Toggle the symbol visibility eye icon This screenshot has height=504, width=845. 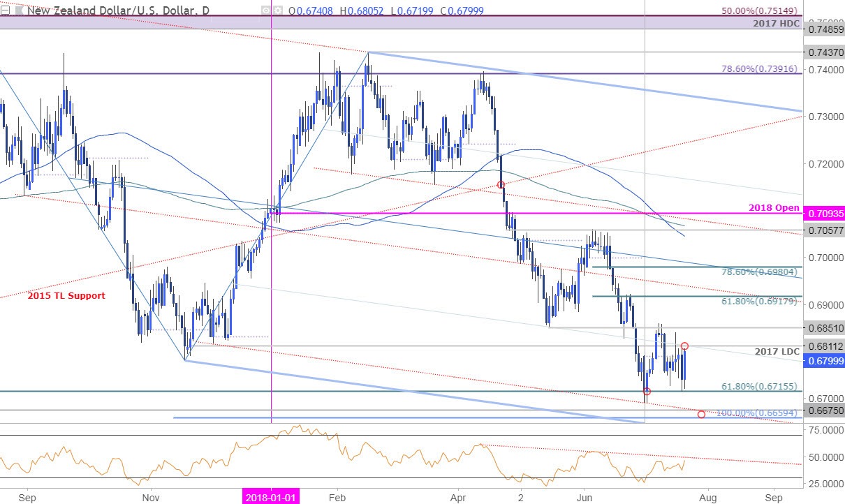pyautogui.click(x=266, y=10)
